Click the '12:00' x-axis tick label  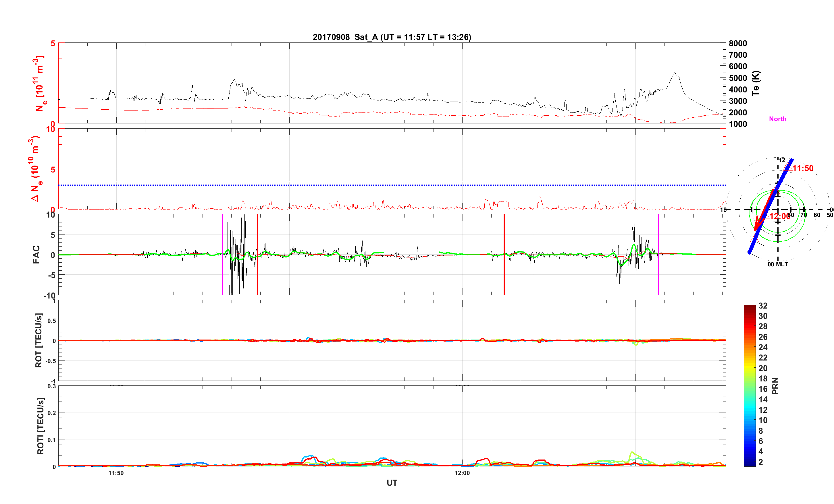[x=462, y=473]
